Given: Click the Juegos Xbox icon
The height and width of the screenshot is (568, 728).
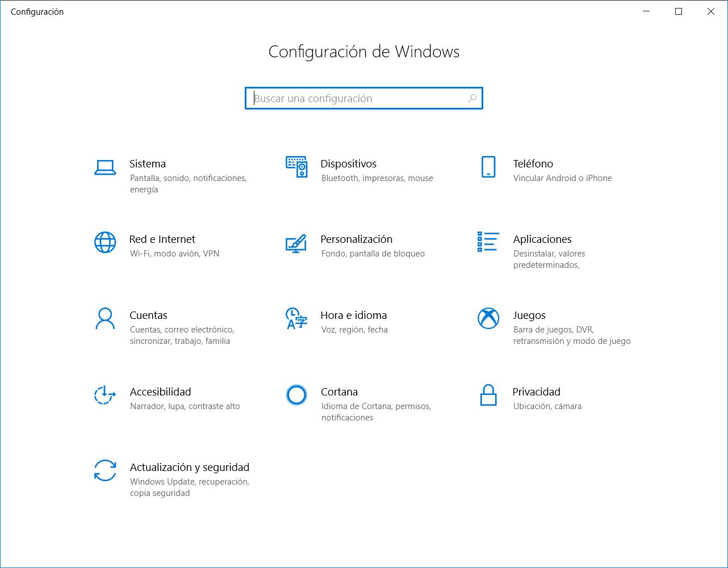Looking at the screenshot, I should (x=488, y=318).
